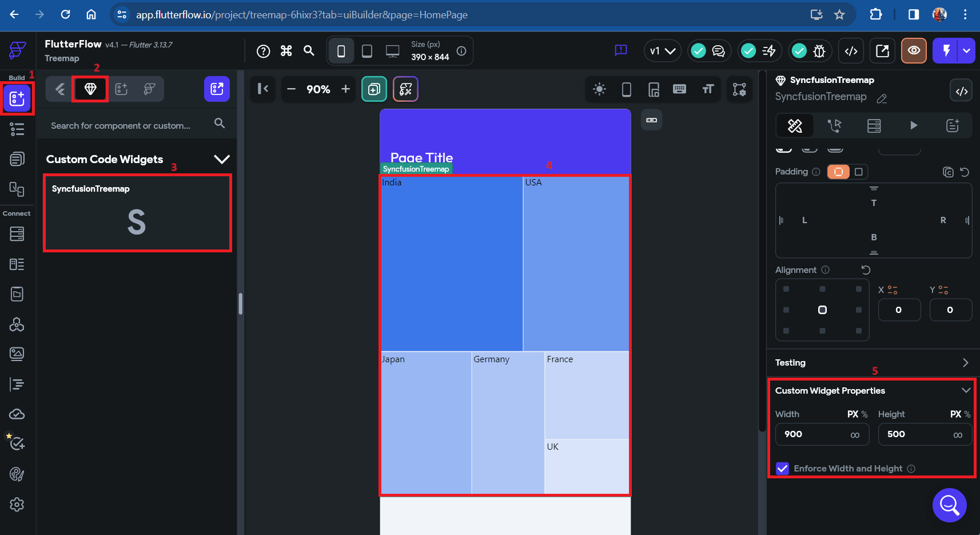Open the Backend Query tab

click(874, 126)
